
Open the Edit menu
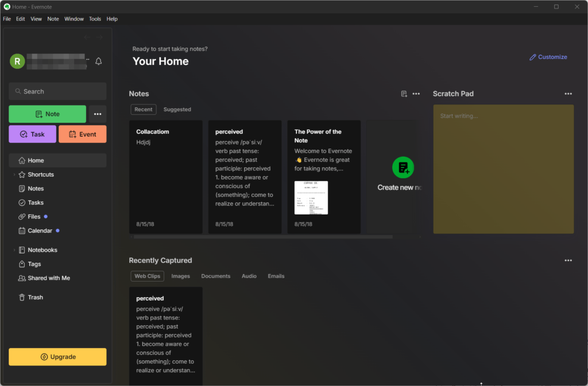(x=20, y=19)
